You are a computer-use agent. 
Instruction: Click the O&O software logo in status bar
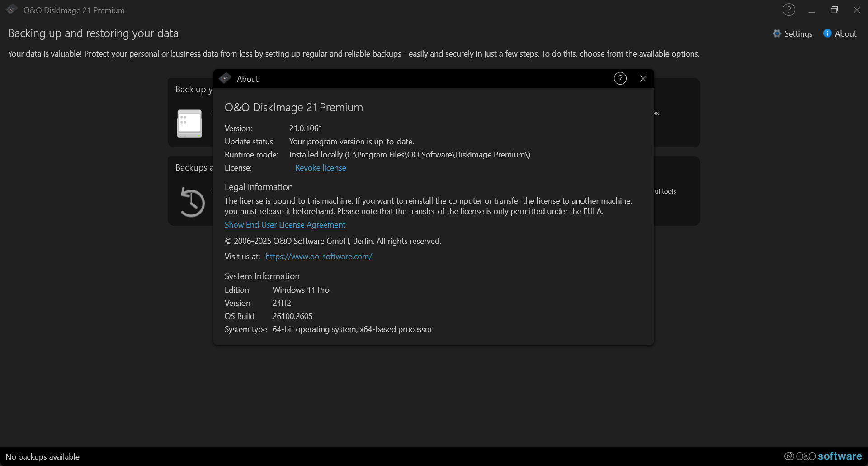823,456
